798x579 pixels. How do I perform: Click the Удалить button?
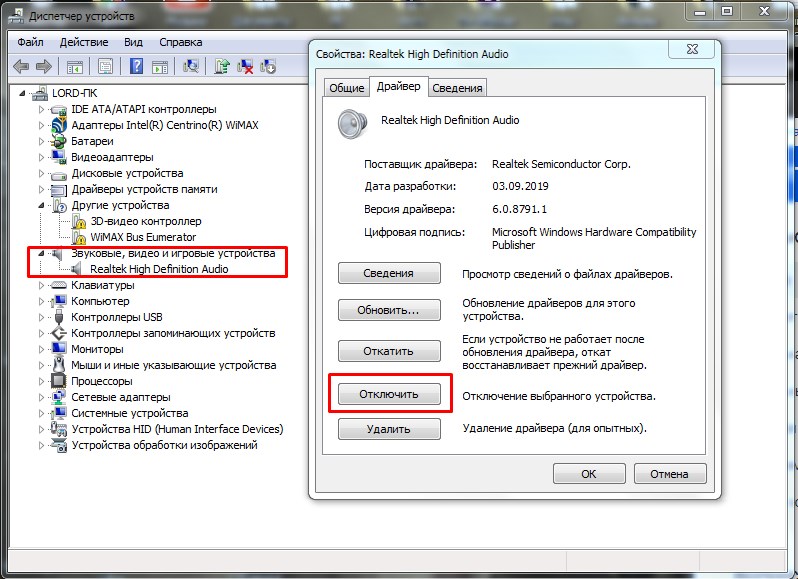[389, 429]
